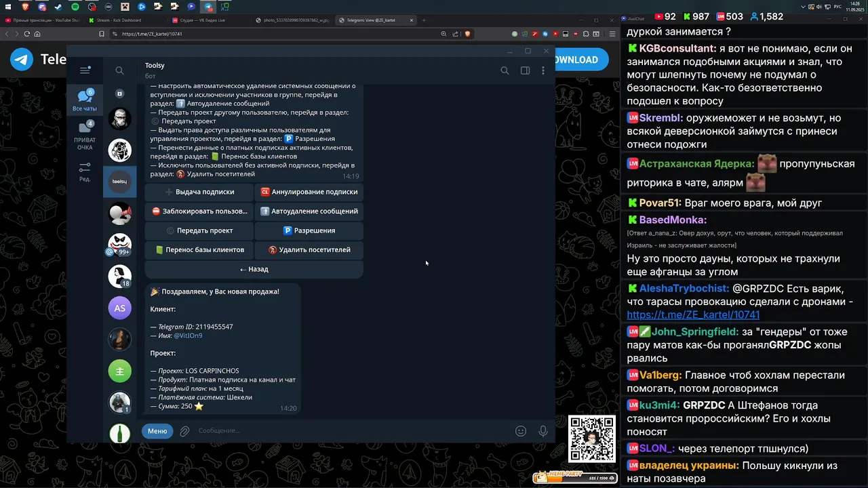Click the Аннулирование подписки button

[x=309, y=192]
